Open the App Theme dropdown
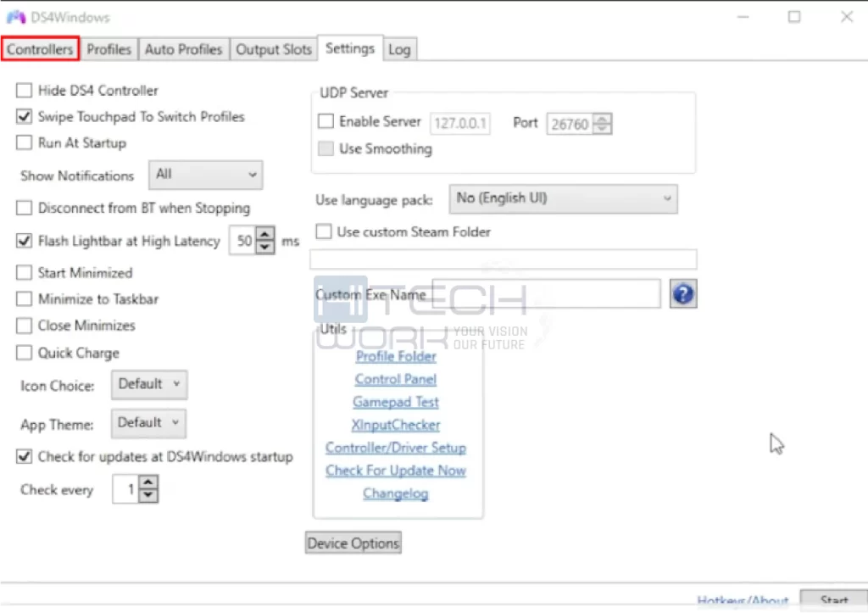 148,423
